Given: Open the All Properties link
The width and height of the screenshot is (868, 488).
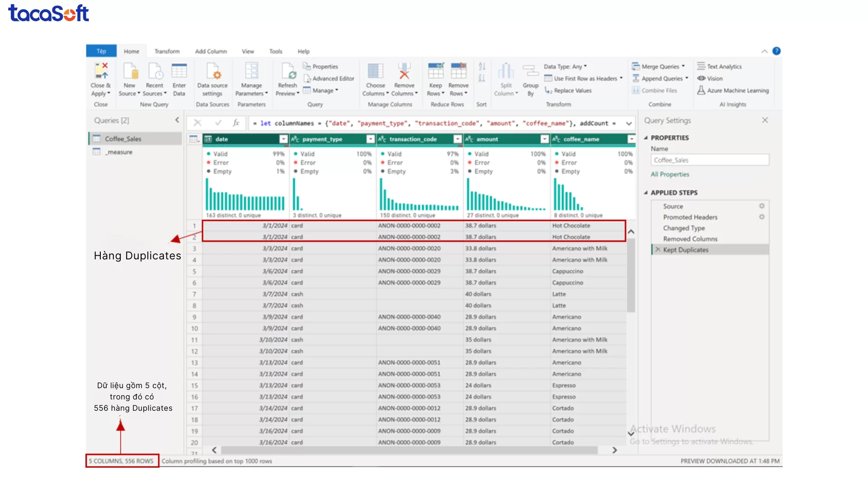Looking at the screenshot, I should tap(670, 174).
